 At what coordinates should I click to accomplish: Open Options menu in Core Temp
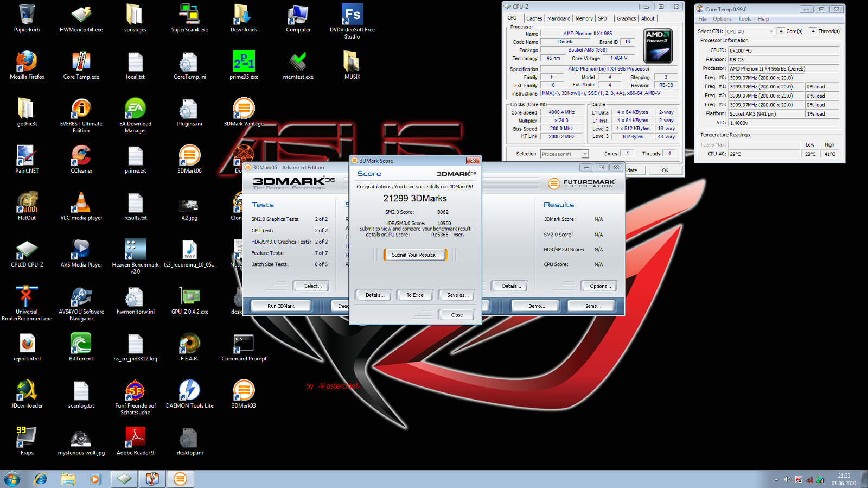coord(722,19)
